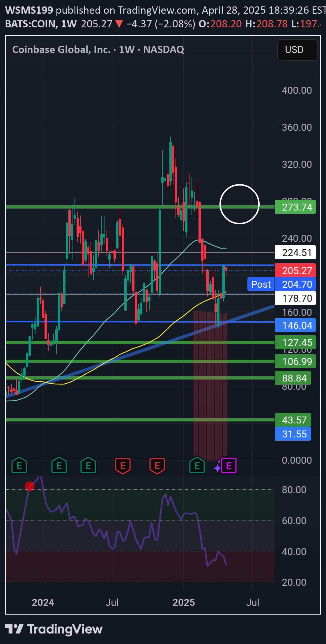Click the 20.00 RSI axis value
Viewport: 326px width, 644px height.
[x=294, y=583]
